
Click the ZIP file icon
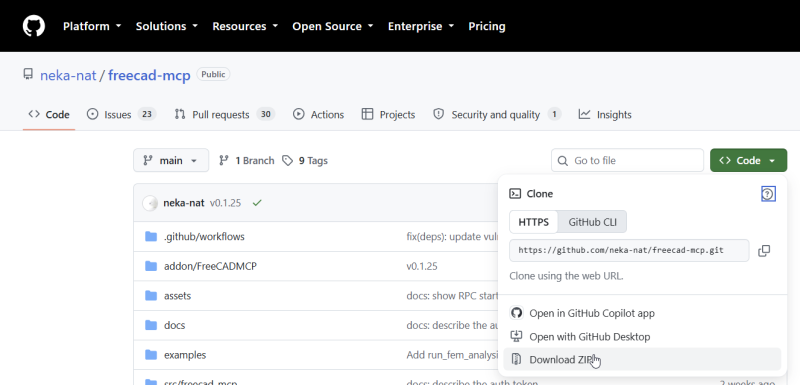(x=516, y=360)
